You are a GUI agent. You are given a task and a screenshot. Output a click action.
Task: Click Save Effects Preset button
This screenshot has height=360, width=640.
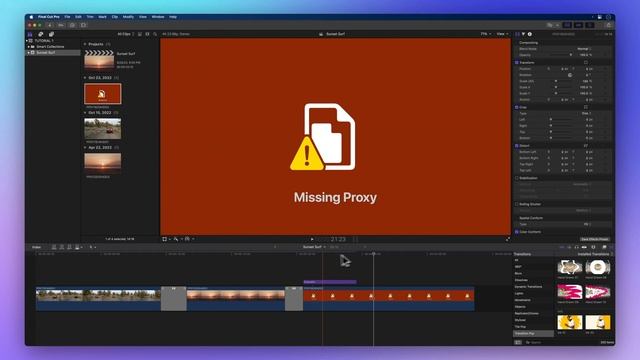595,239
